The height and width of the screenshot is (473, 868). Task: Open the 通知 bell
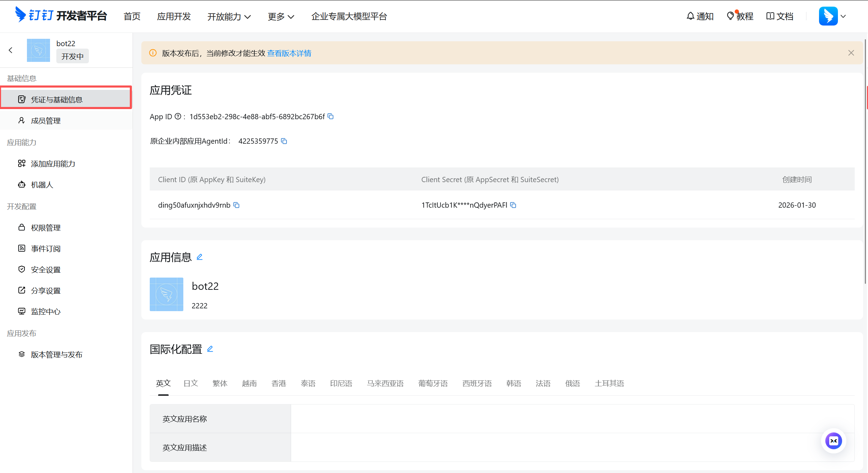700,16
